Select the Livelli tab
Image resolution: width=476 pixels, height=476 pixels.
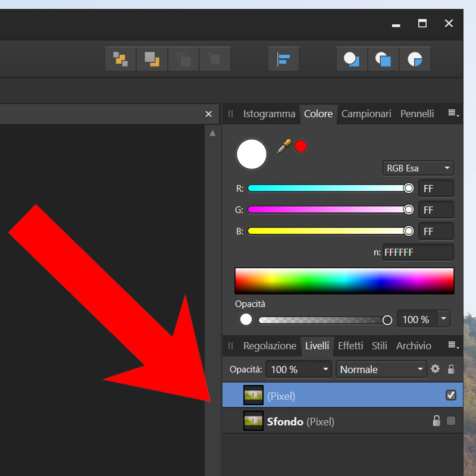point(317,346)
